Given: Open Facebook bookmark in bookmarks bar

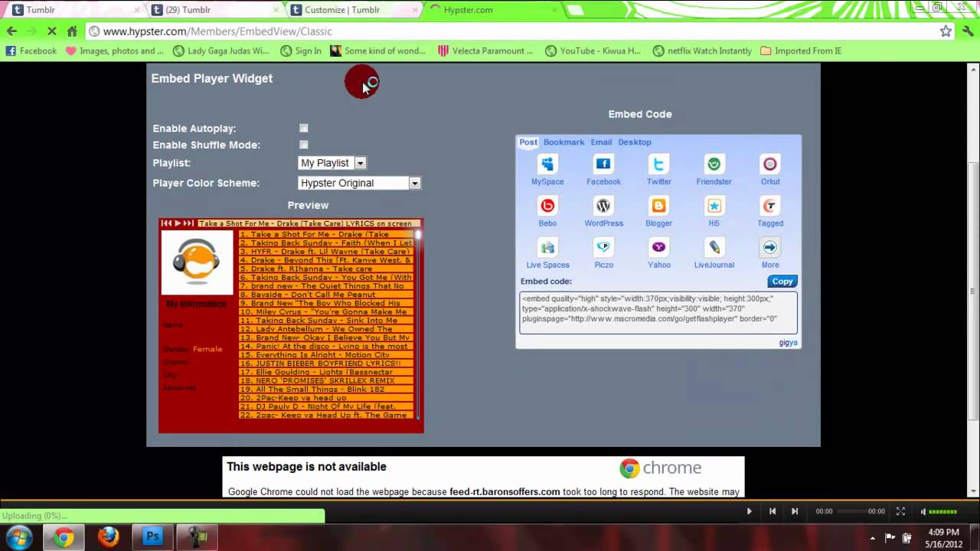Looking at the screenshot, I should (31, 51).
